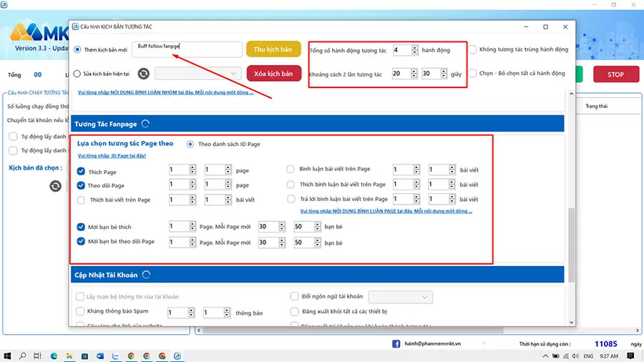Open the Windows Start menu
Viewport: 644px width, 362px height.
8,355
